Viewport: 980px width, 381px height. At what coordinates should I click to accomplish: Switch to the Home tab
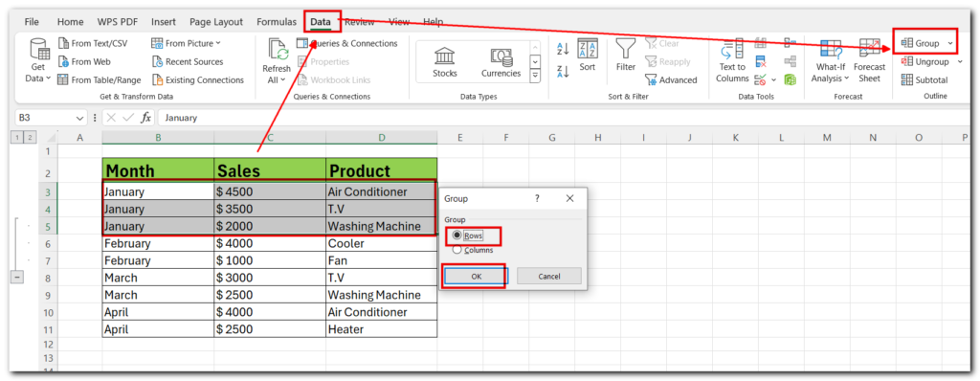coord(70,22)
